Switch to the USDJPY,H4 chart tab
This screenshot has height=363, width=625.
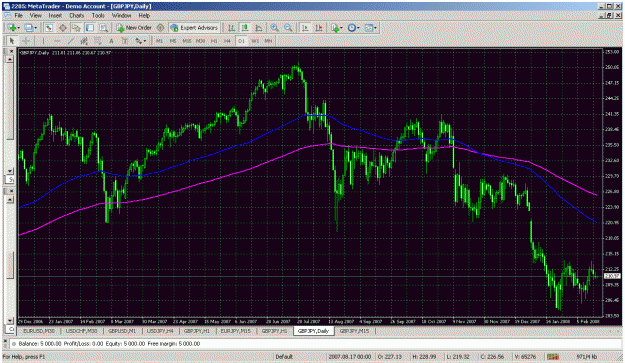pos(160,331)
